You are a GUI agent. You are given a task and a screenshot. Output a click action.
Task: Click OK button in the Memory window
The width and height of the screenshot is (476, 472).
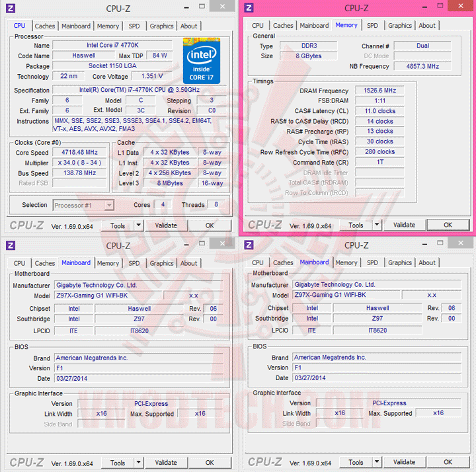click(x=448, y=225)
